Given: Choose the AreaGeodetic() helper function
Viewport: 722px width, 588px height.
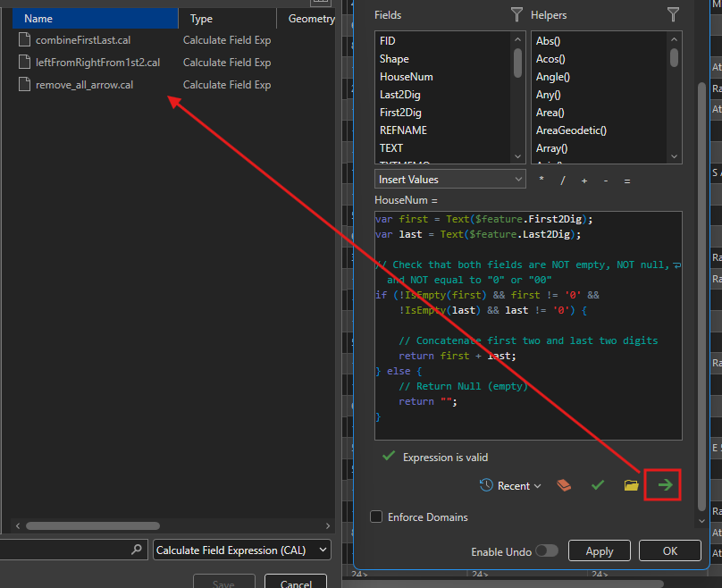Looking at the screenshot, I should click(571, 130).
